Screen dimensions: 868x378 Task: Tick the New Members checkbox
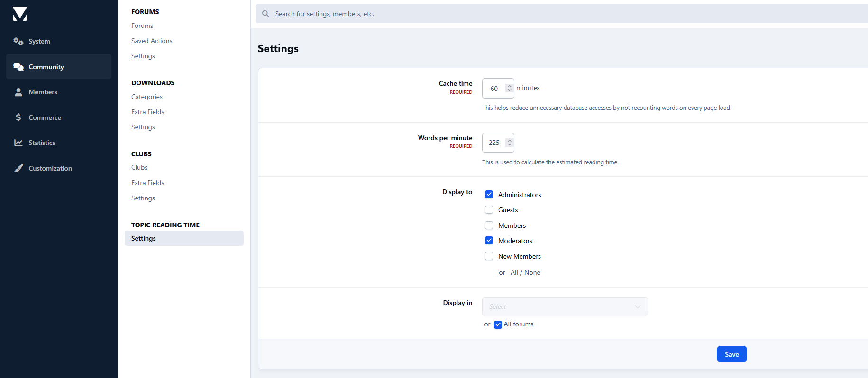489,256
